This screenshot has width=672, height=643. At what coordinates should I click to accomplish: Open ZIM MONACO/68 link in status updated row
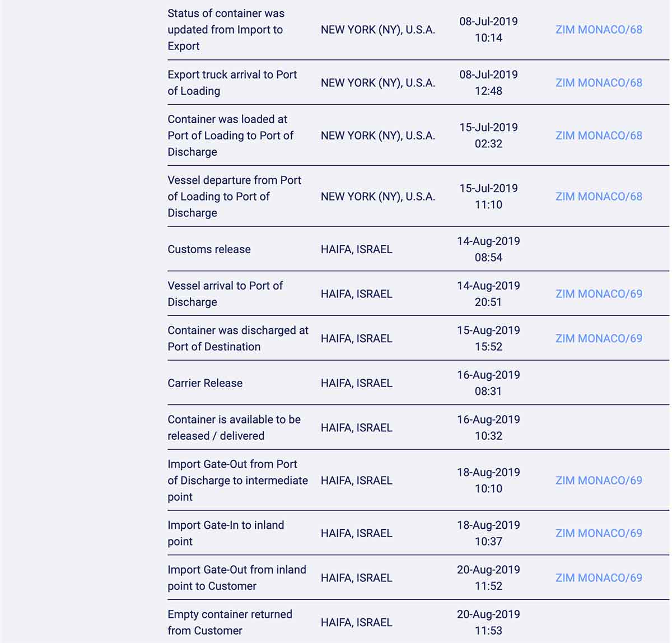[x=598, y=30]
